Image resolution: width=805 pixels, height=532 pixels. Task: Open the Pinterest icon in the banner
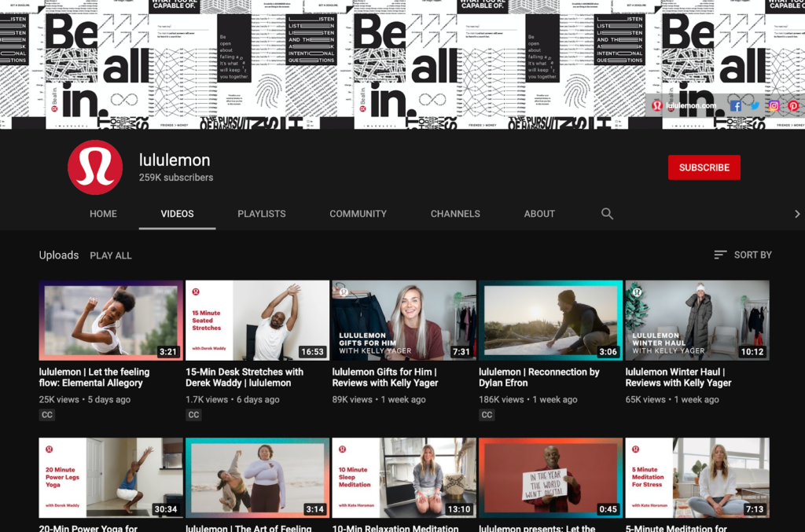click(793, 105)
